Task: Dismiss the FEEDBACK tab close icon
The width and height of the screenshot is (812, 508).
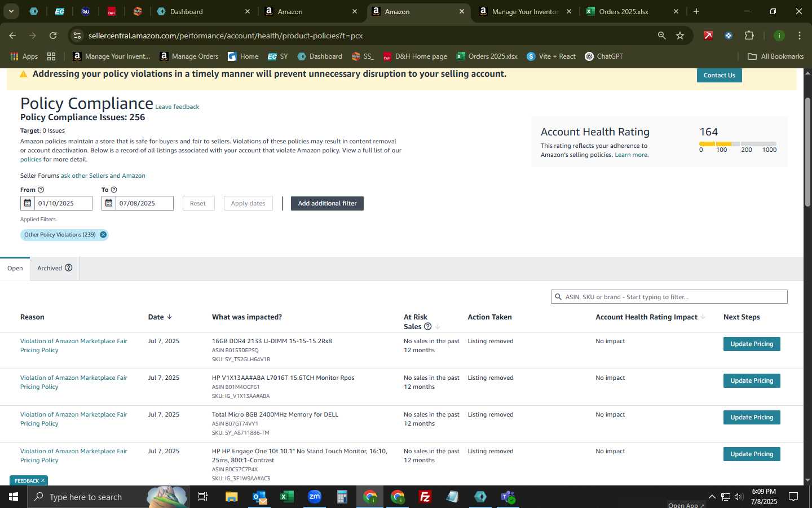Action: [x=43, y=480]
